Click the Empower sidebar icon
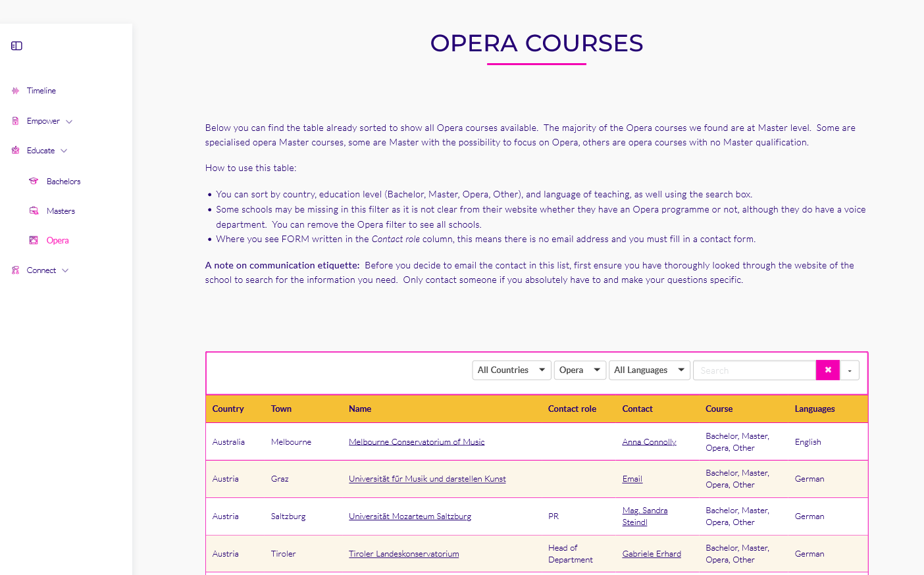Screen dimensions: 924x575 tap(15, 121)
